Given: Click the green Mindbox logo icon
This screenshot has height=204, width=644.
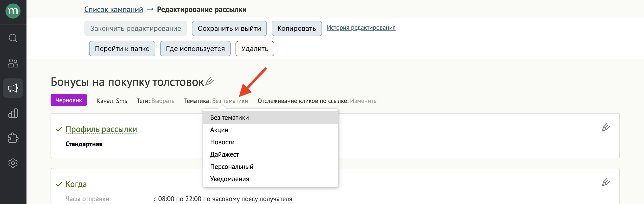Looking at the screenshot, I should pos(13,11).
